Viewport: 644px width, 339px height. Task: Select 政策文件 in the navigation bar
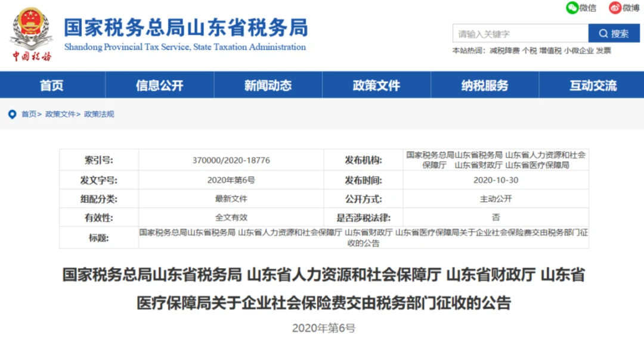(x=376, y=85)
